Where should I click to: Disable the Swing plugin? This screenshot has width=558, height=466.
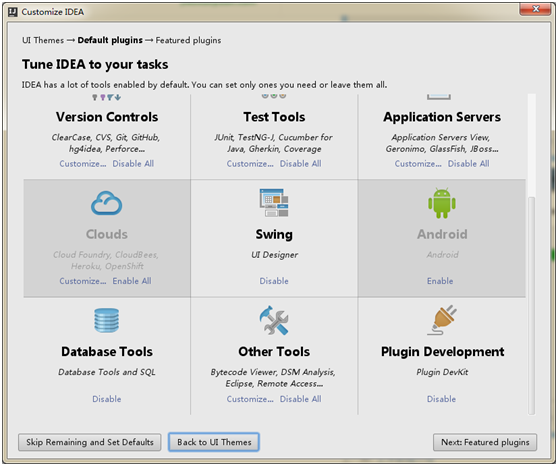pyautogui.click(x=274, y=281)
